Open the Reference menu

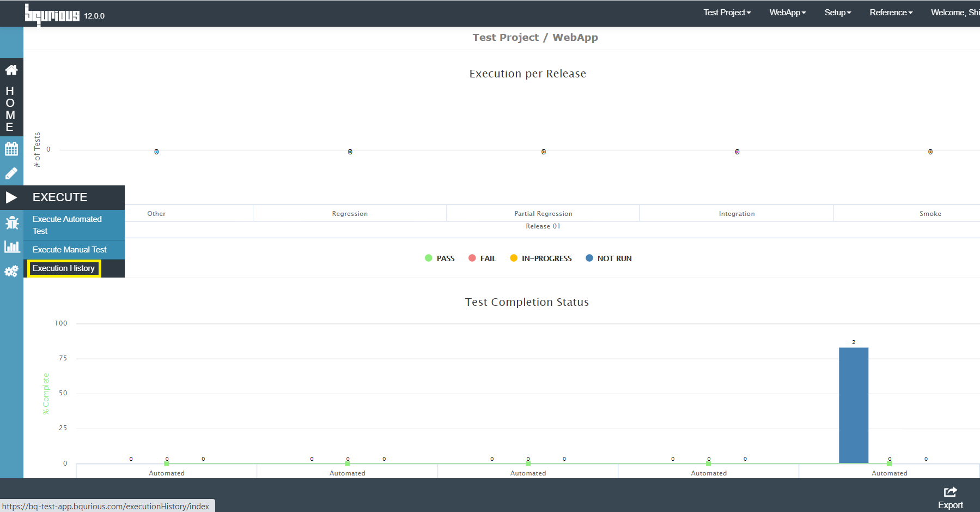tap(891, 13)
